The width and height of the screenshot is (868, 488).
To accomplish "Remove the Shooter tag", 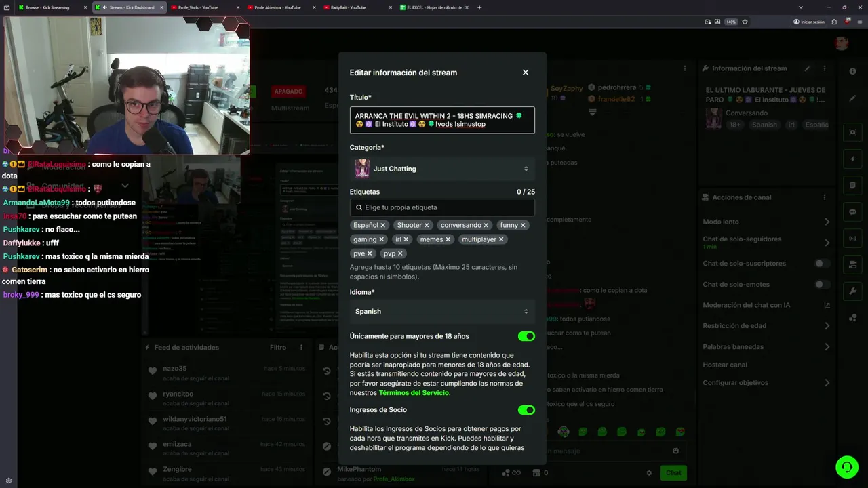I will 427,225.
